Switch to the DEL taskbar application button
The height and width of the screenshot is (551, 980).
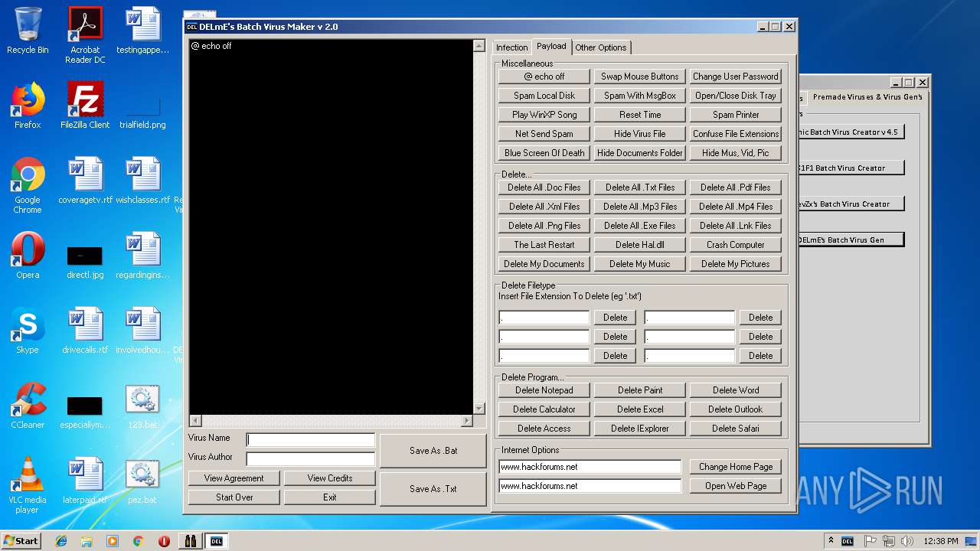point(216,541)
